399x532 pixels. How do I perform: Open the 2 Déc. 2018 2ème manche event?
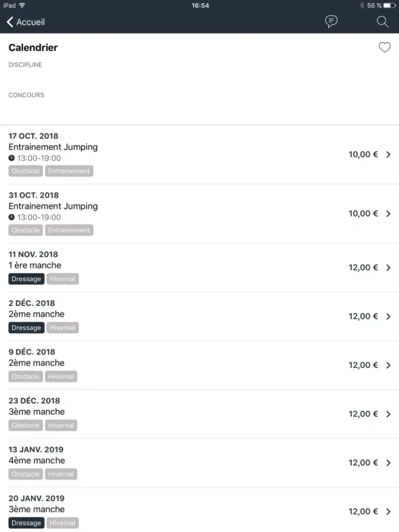199,317
